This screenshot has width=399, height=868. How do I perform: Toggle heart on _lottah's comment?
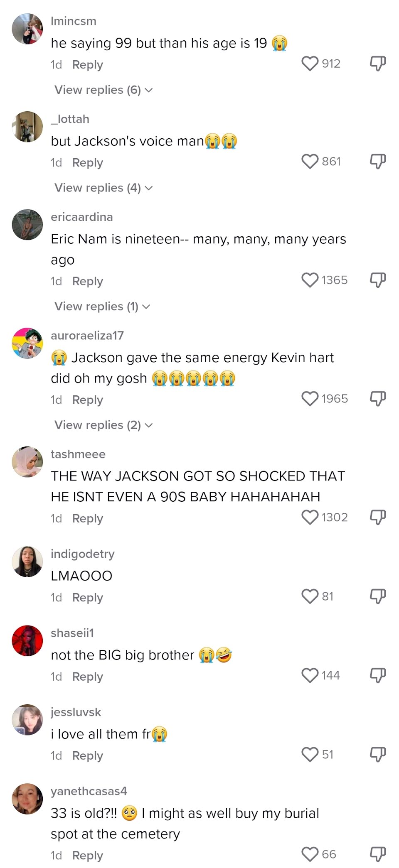tap(310, 162)
